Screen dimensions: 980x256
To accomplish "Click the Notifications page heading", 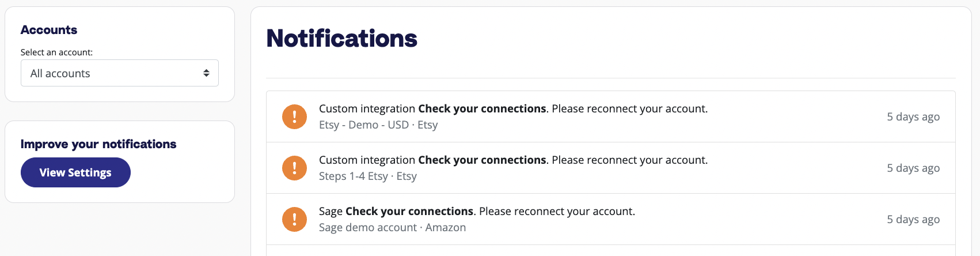I will (x=342, y=39).
